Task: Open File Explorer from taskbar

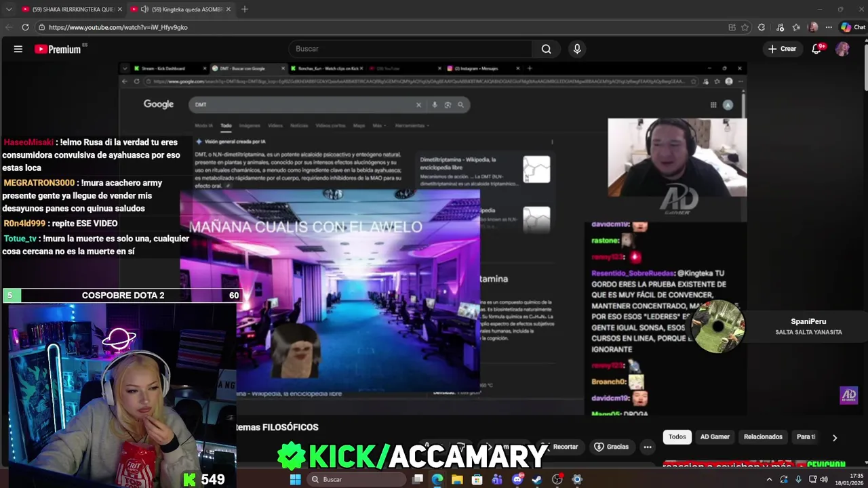Action: (x=457, y=479)
